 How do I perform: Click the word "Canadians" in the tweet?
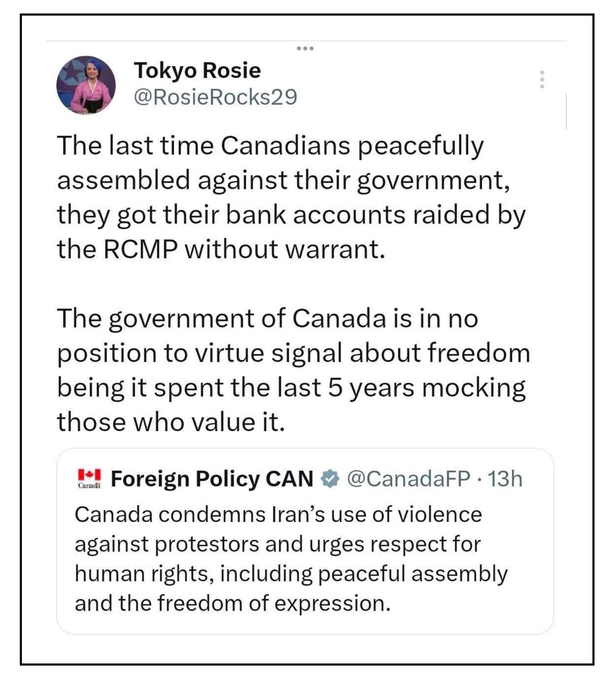click(285, 145)
